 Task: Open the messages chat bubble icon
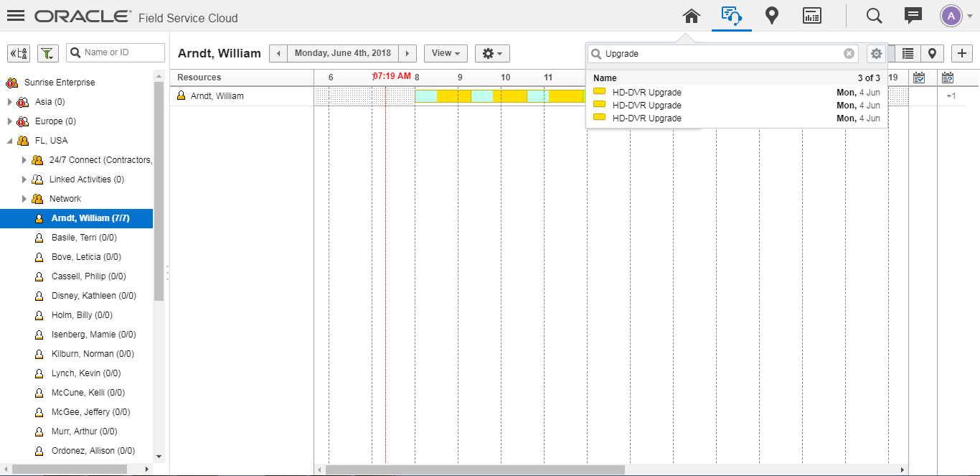[x=913, y=16]
